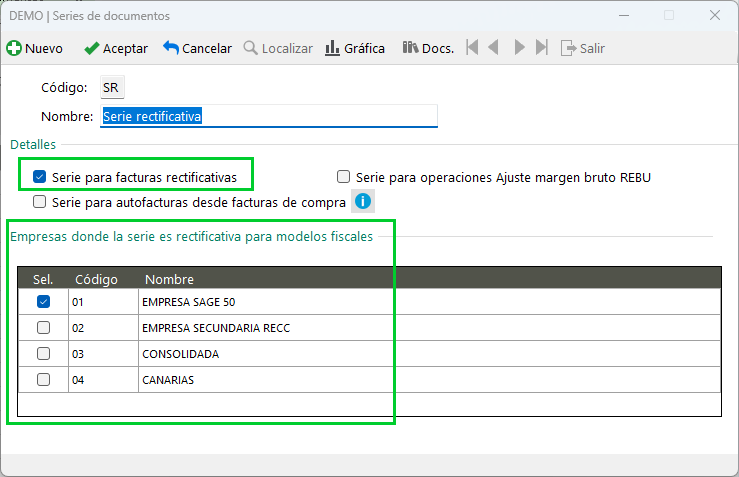The image size is (739, 477).
Task: Click the Sel. column header
Action: tap(43, 279)
